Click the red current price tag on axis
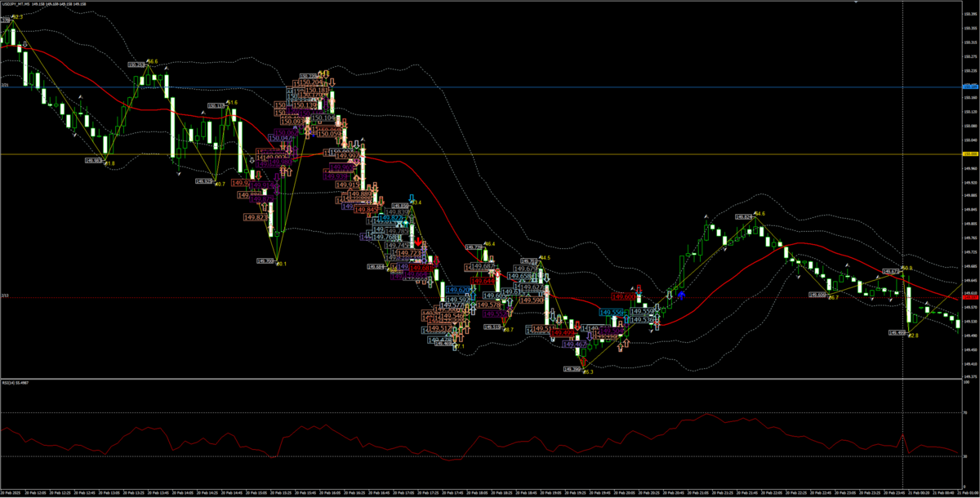Screen dimensions: 980x498 [x=971, y=297]
